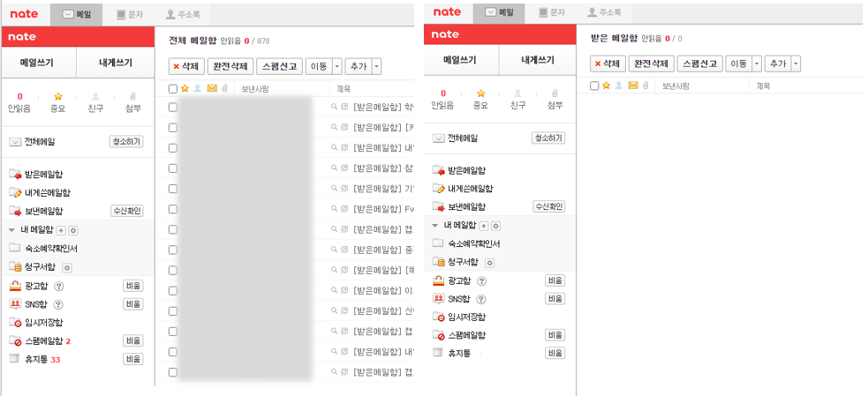Check the box for the 학 mail row
This screenshot has width=868, height=396.
(x=173, y=108)
